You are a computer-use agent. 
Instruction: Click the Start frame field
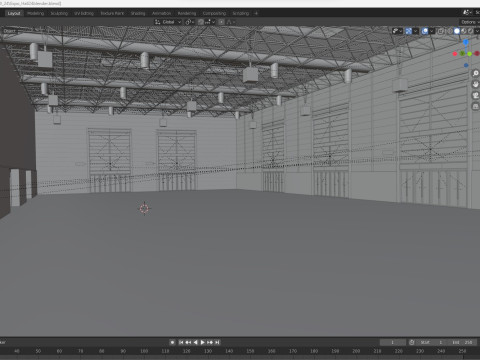(x=432, y=342)
